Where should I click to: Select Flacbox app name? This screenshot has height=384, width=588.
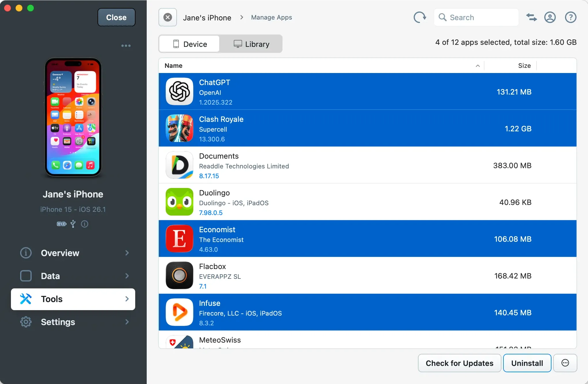(x=213, y=266)
